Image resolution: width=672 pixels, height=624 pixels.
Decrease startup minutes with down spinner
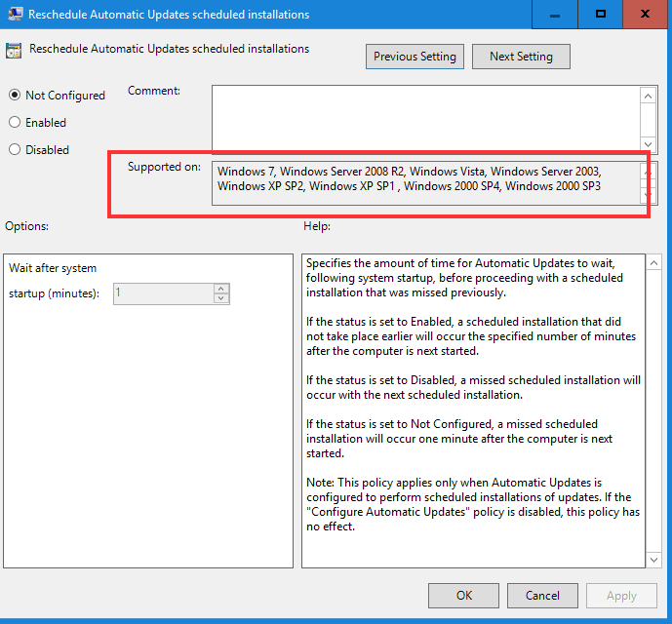tap(221, 298)
